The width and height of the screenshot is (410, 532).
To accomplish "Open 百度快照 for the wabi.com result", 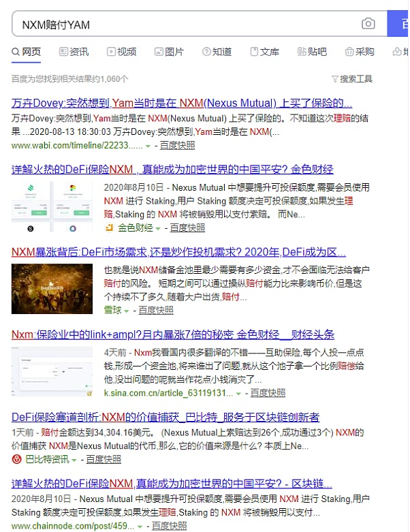I will [177, 146].
